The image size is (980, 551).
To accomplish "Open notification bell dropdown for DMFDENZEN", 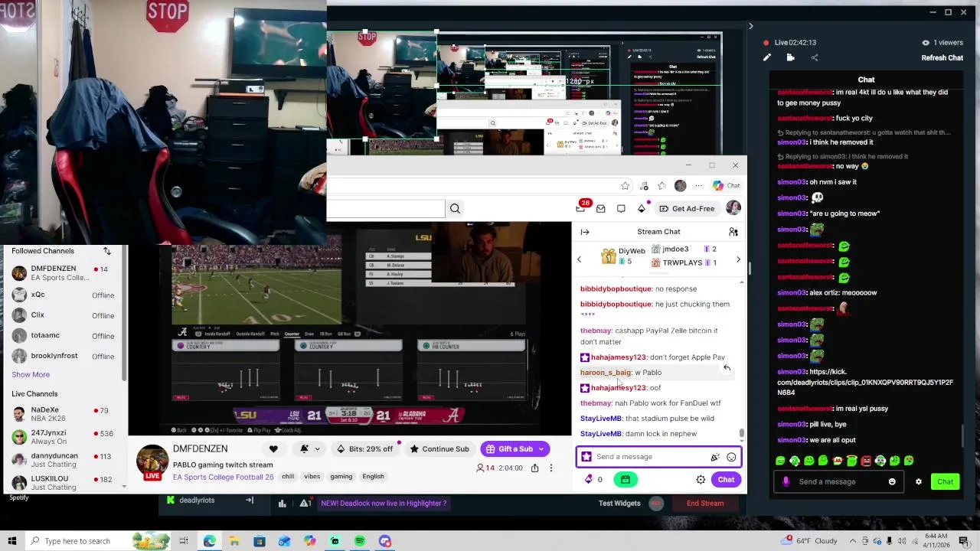I will [309, 449].
